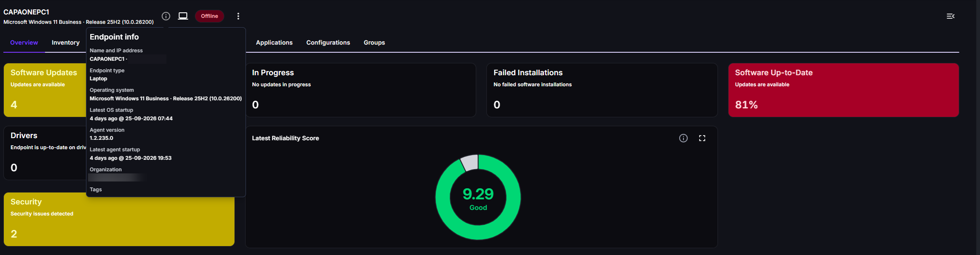The width and height of the screenshot is (980, 255).
Task: Open the In Progress updates card
Action: (360, 90)
